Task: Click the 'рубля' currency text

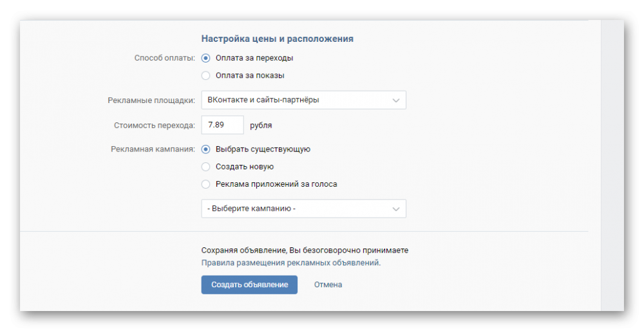Action: click(x=261, y=126)
